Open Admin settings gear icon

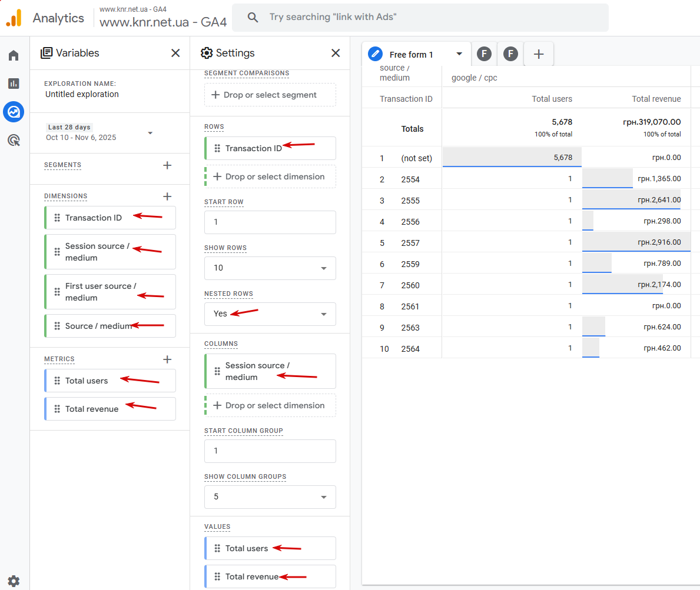(x=14, y=581)
